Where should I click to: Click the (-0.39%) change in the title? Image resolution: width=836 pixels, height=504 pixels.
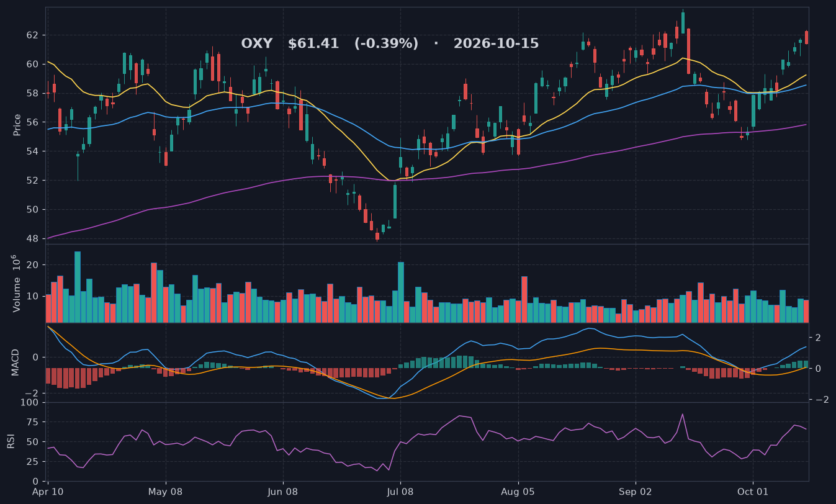tap(386, 44)
